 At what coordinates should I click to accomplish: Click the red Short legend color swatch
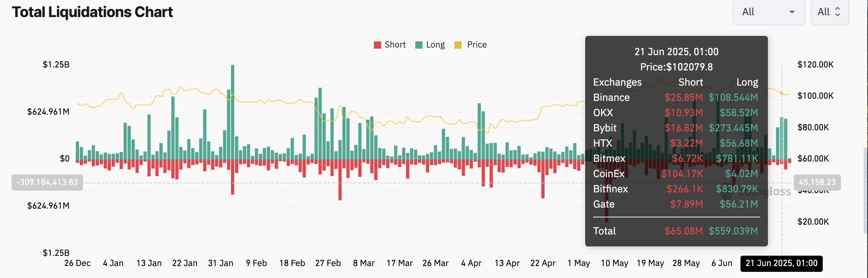pos(377,45)
